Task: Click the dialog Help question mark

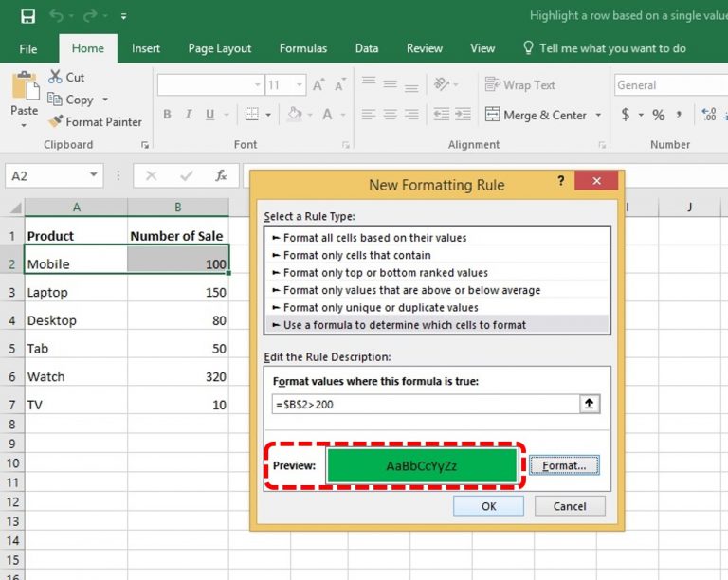Action: coord(561,181)
